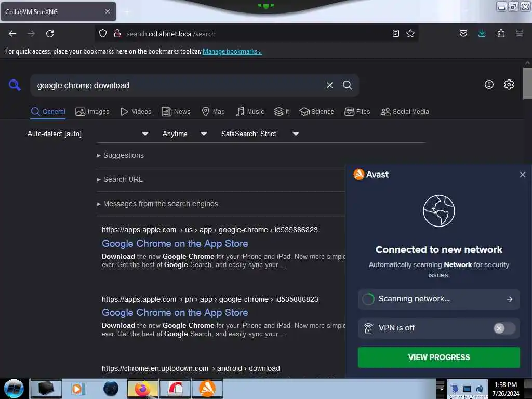The height and width of the screenshot is (399, 532).
Task: Click the page vertical scrollbar thumb
Action: (527, 84)
